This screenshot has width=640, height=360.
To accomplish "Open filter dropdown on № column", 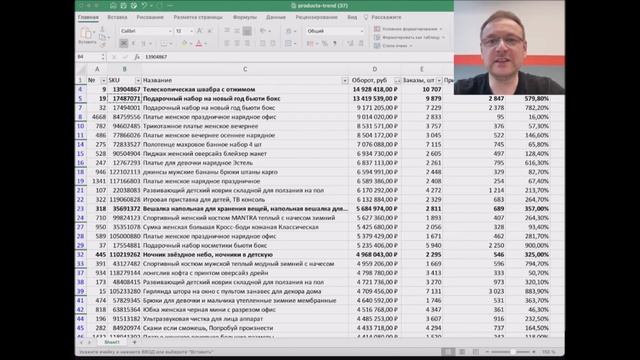I will tap(103, 80).
